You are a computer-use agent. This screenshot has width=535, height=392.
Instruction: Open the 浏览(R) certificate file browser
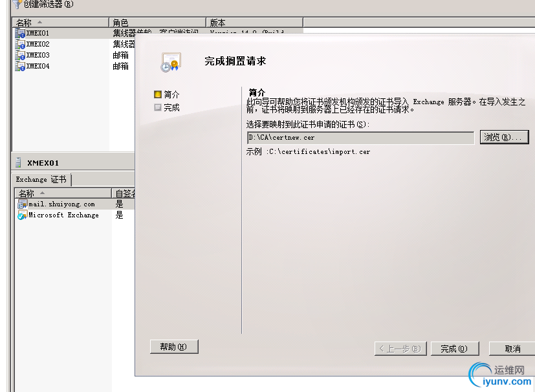pos(504,137)
